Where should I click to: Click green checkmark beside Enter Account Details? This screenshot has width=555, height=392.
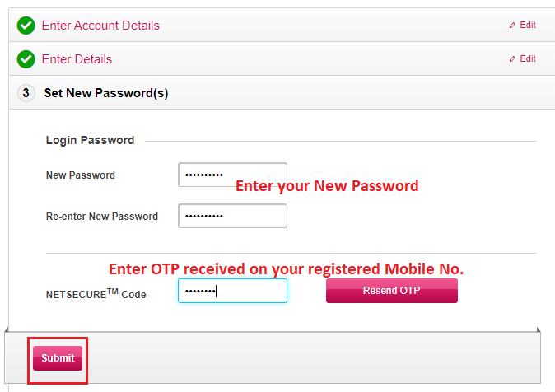(x=26, y=26)
